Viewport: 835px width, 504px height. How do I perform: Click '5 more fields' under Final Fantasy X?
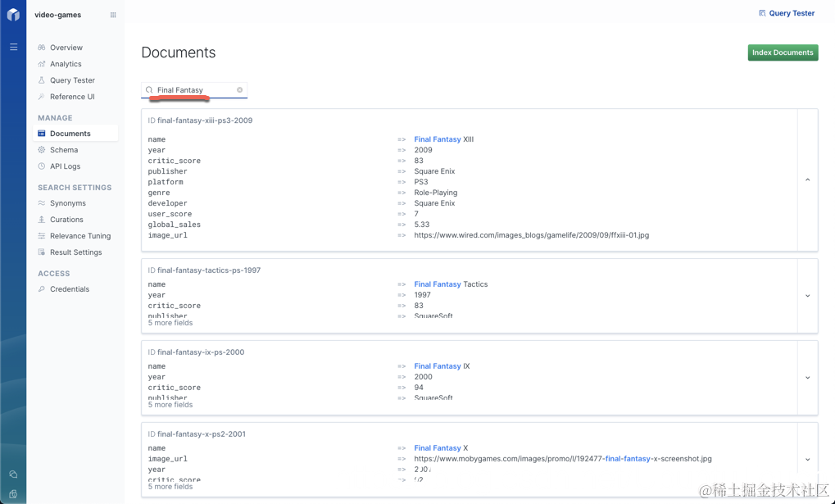pyautogui.click(x=170, y=487)
